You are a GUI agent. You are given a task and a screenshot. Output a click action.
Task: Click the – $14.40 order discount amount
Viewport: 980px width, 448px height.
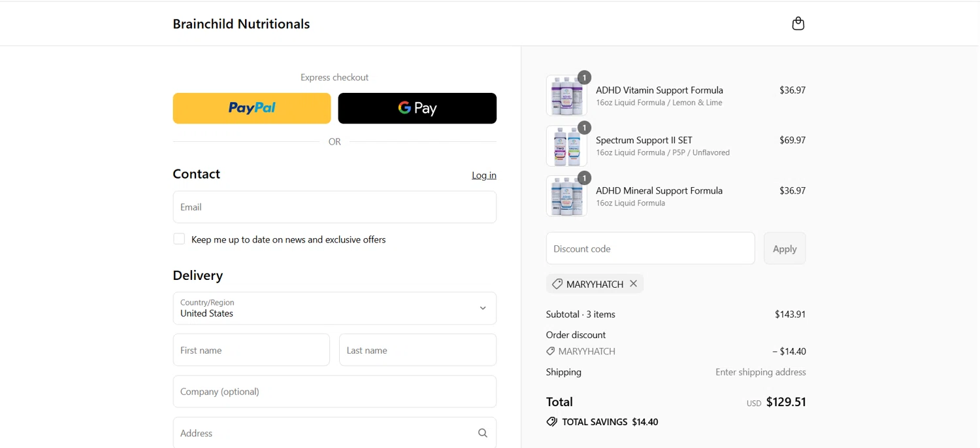pyautogui.click(x=789, y=351)
